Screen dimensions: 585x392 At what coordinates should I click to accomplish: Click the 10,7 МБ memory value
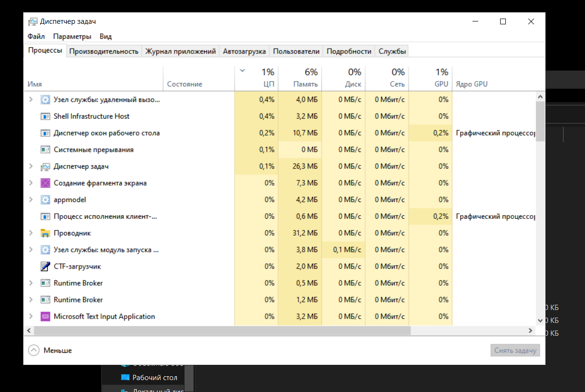(x=306, y=133)
